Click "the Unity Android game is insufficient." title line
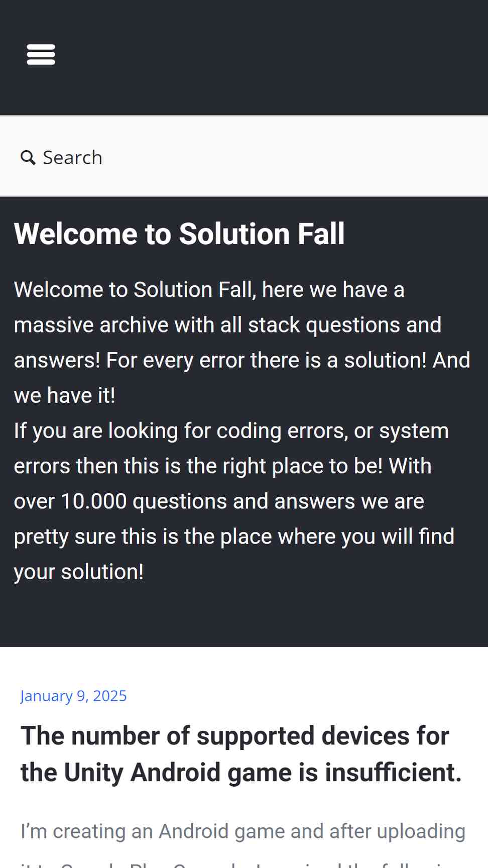The width and height of the screenshot is (488, 868). pyautogui.click(x=241, y=773)
